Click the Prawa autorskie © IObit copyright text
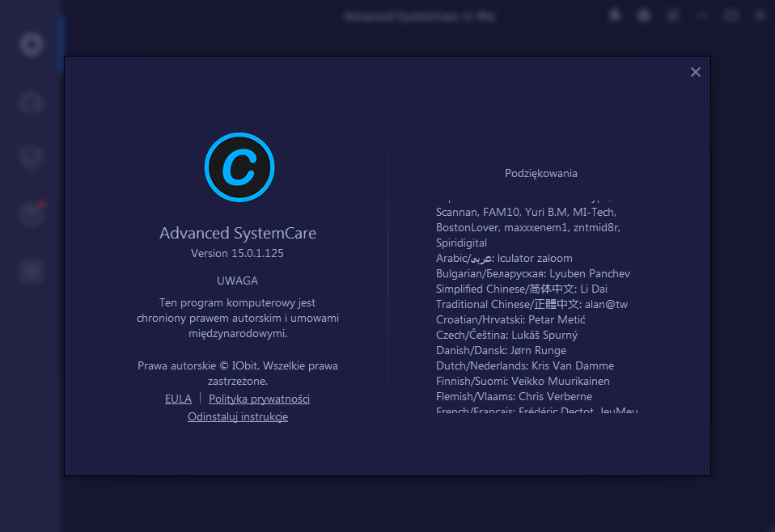The image size is (775, 532). [238, 374]
